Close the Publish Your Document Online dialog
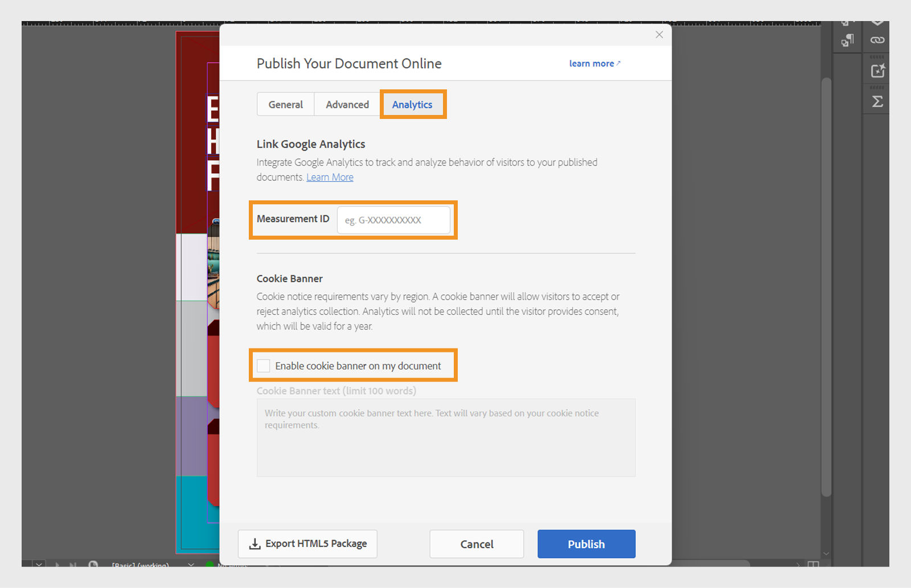 [659, 34]
